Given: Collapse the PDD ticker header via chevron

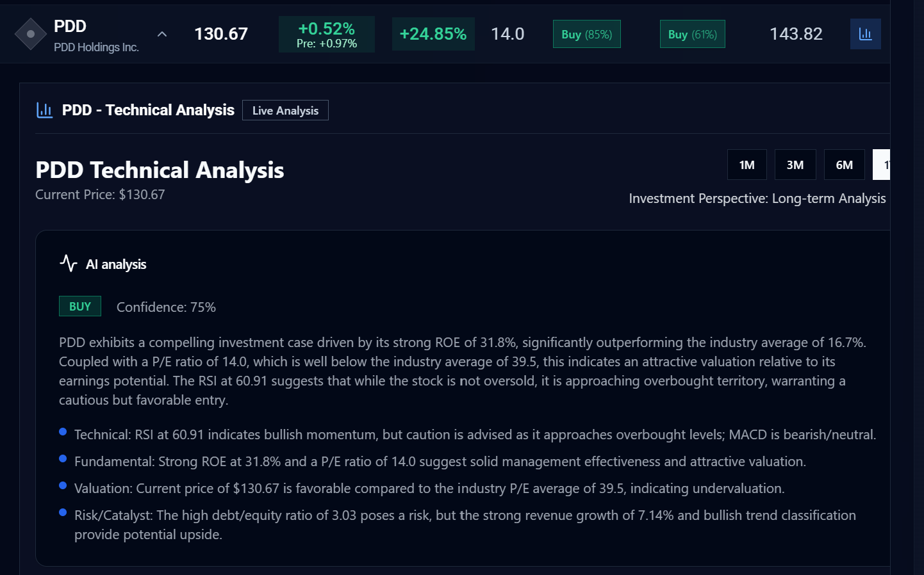Looking at the screenshot, I should (x=162, y=34).
